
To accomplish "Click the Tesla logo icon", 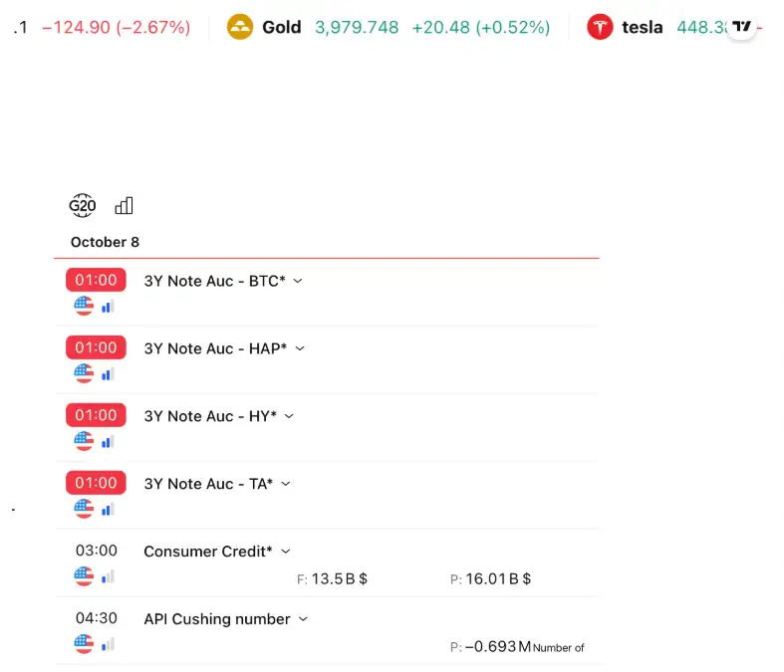I will (x=600, y=27).
